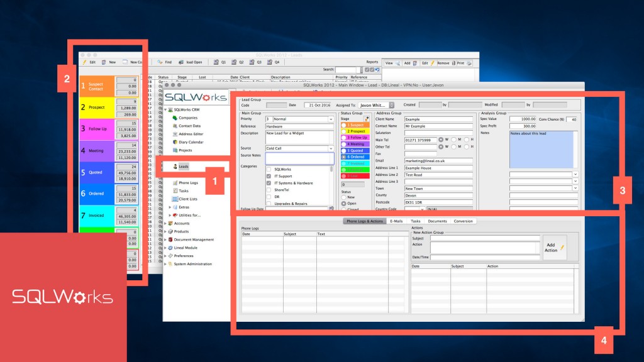Select the New status radio button
644x362 pixels.
pyautogui.click(x=343, y=197)
